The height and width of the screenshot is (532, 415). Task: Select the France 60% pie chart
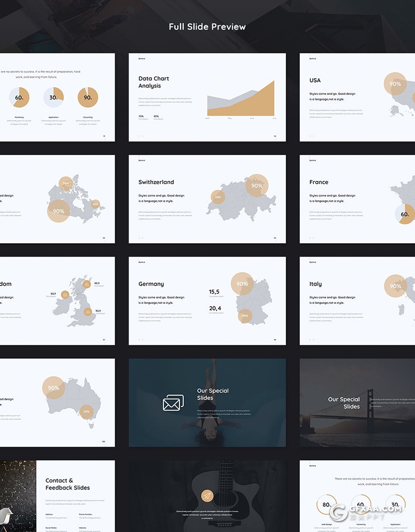click(x=405, y=214)
